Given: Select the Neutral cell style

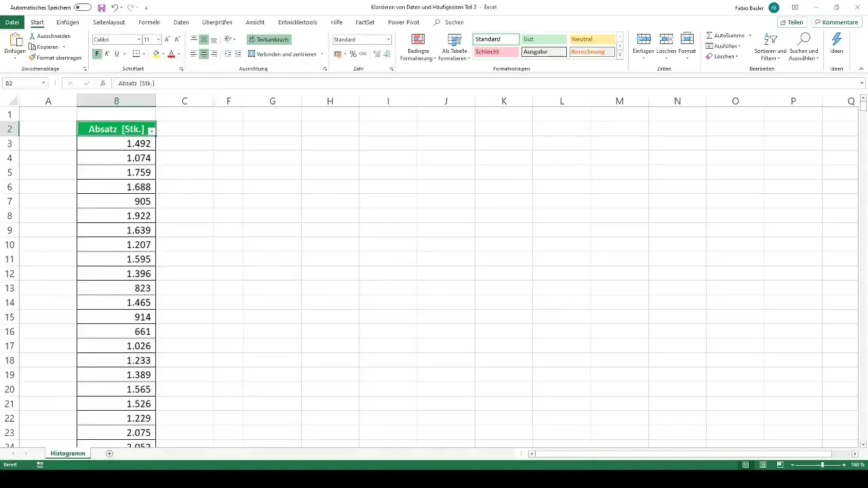Looking at the screenshot, I should [x=592, y=39].
